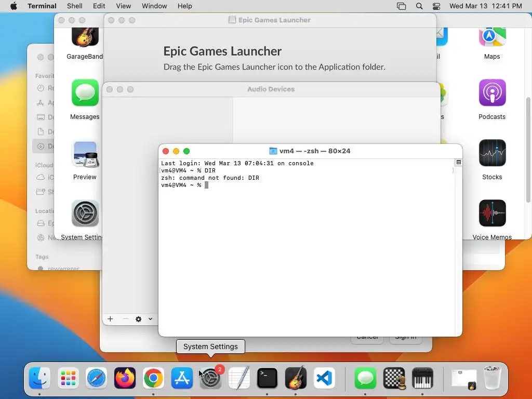Open Spotlight search in menu bar
Image resolution: width=532 pixels, height=399 pixels.
pos(419,6)
